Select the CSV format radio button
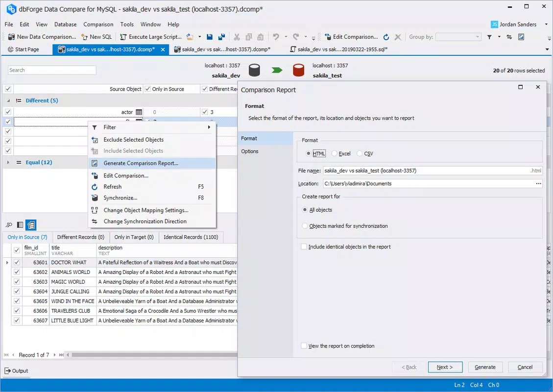Image resolution: width=553 pixels, height=392 pixels. [x=360, y=153]
